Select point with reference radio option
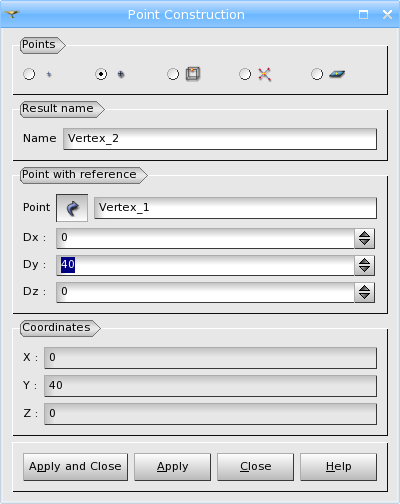Viewport: 400px width, 504px height. click(101, 74)
